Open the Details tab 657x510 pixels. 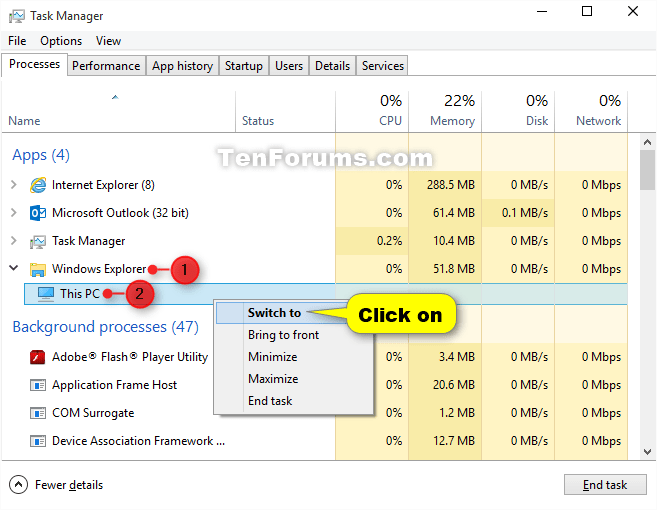click(x=333, y=66)
